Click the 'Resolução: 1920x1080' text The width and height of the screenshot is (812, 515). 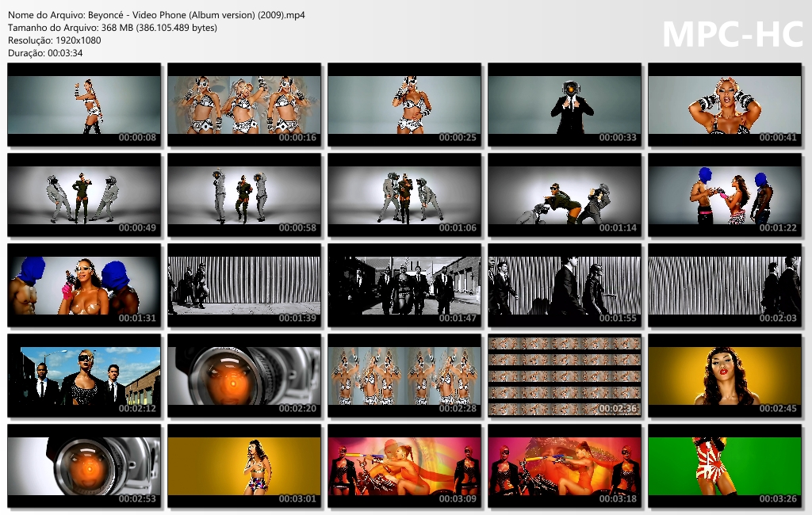point(55,40)
